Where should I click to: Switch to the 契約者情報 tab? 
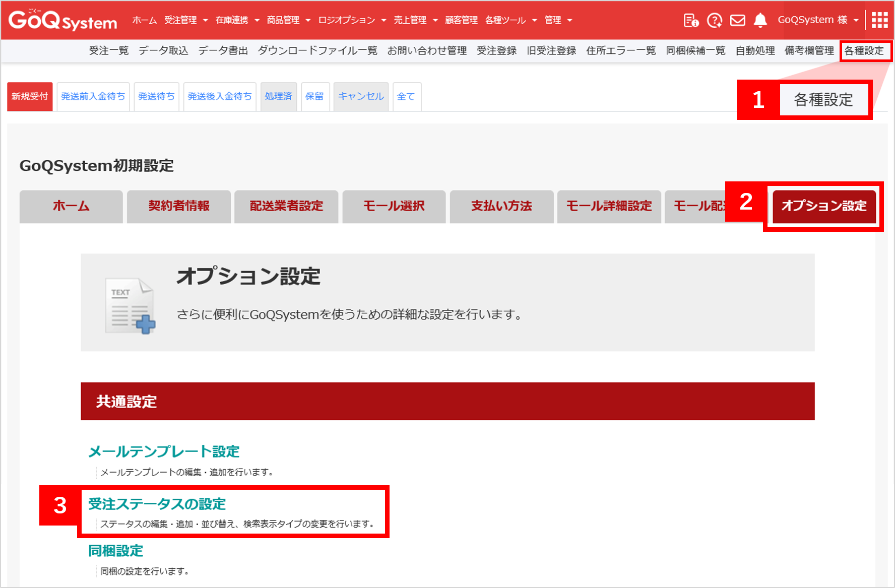179,206
